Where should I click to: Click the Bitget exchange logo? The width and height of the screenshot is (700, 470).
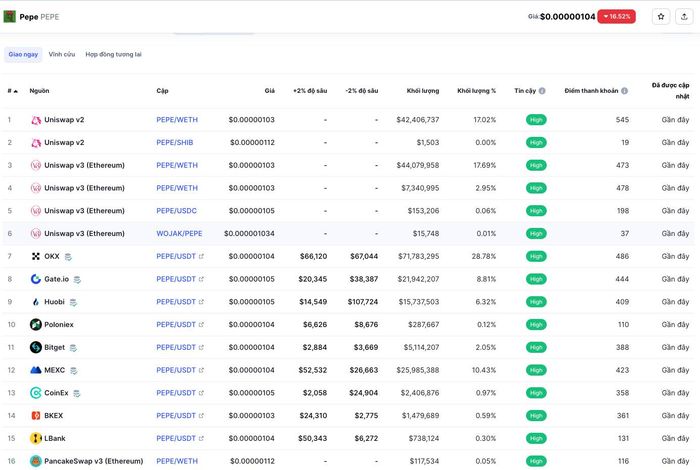point(36,347)
